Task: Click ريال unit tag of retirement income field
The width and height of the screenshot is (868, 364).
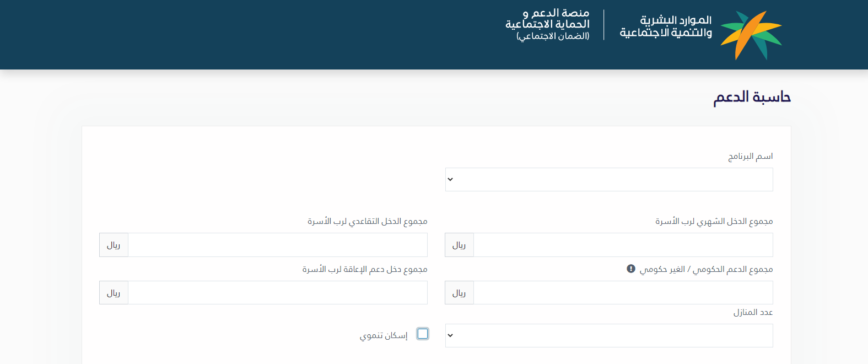Action: tap(114, 245)
